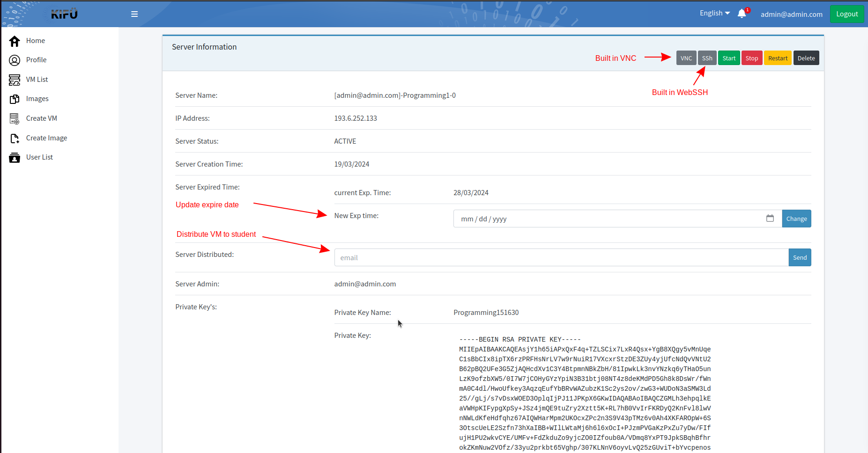Expand the English language dropdown
This screenshot has height=453, width=868.
[x=714, y=13]
